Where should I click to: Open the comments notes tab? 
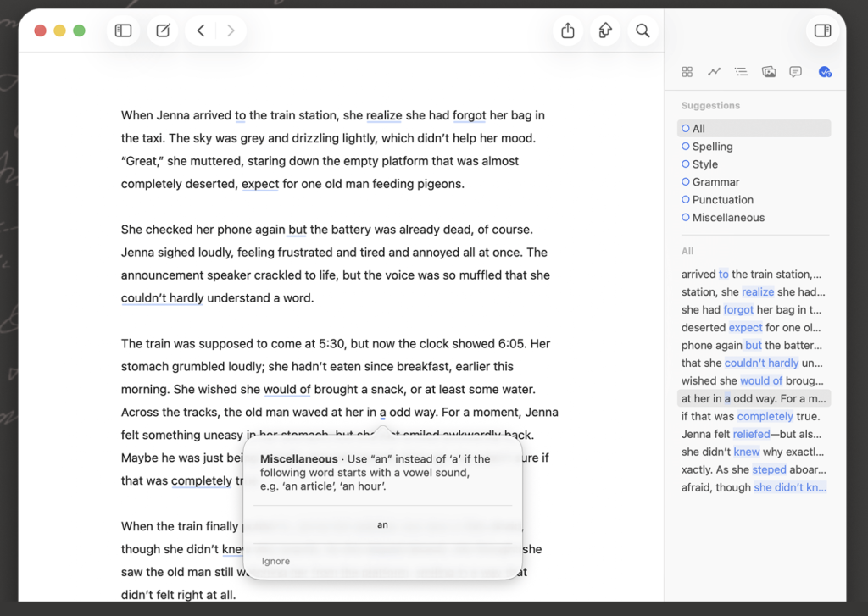795,72
